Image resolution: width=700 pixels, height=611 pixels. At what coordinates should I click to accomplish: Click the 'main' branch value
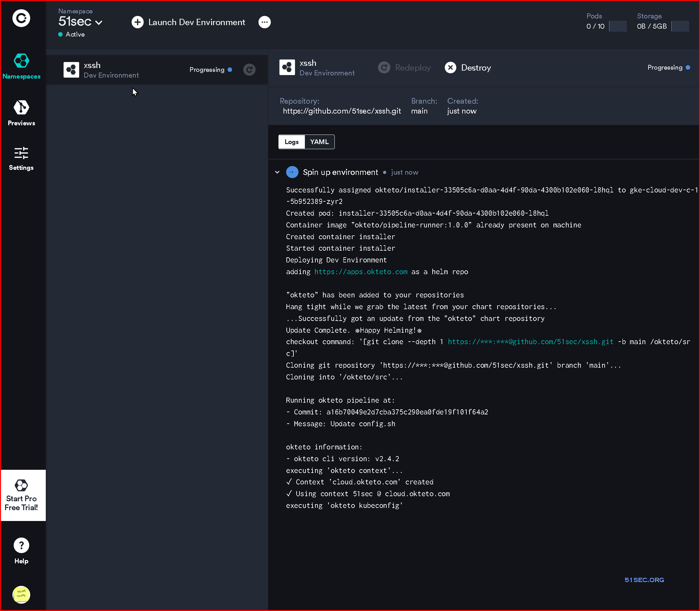pos(419,111)
